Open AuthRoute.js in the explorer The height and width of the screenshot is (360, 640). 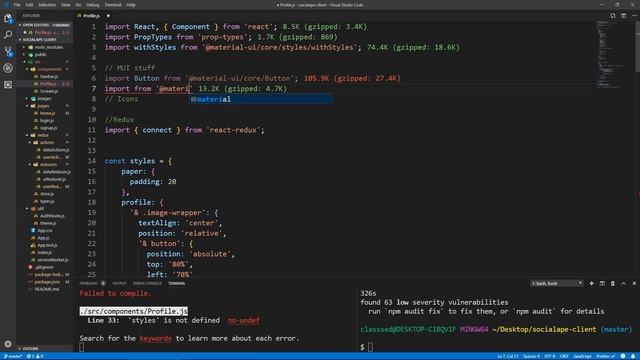(52, 216)
